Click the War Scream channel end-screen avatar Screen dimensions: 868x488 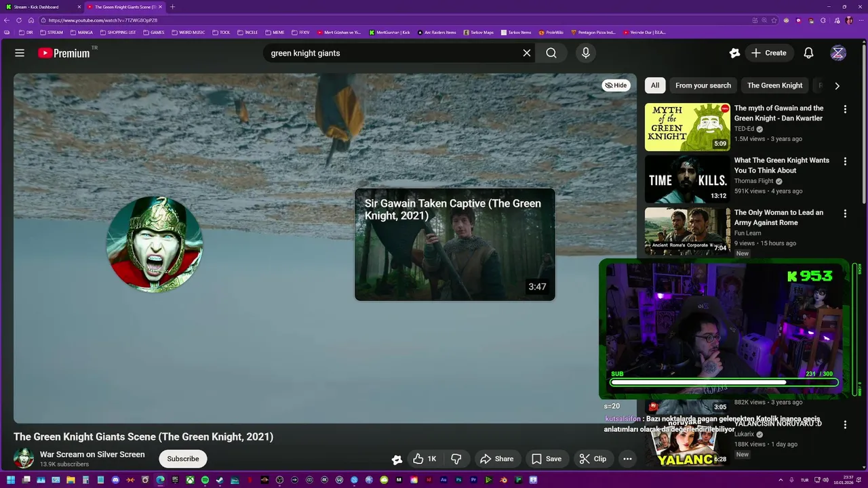click(155, 245)
